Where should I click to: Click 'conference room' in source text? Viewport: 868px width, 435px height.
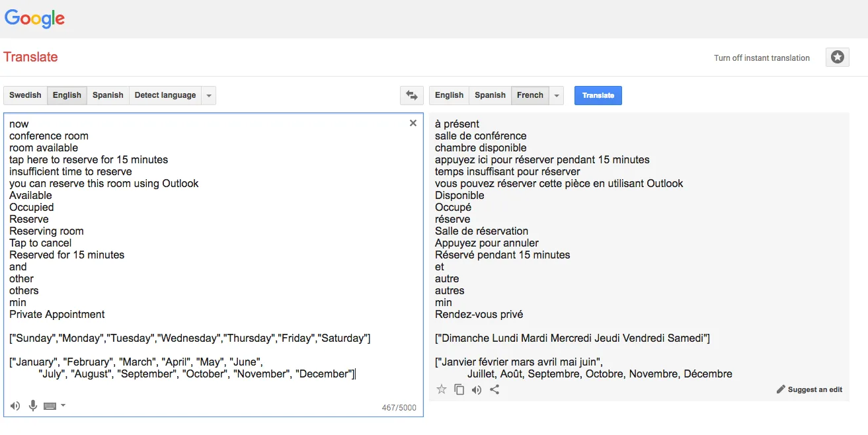pos(49,136)
